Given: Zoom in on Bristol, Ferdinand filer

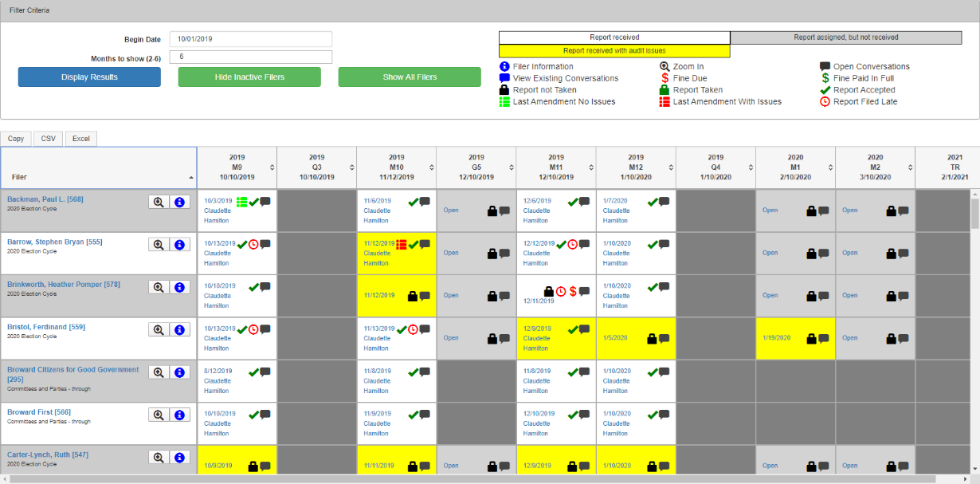Looking at the screenshot, I should (159, 330).
